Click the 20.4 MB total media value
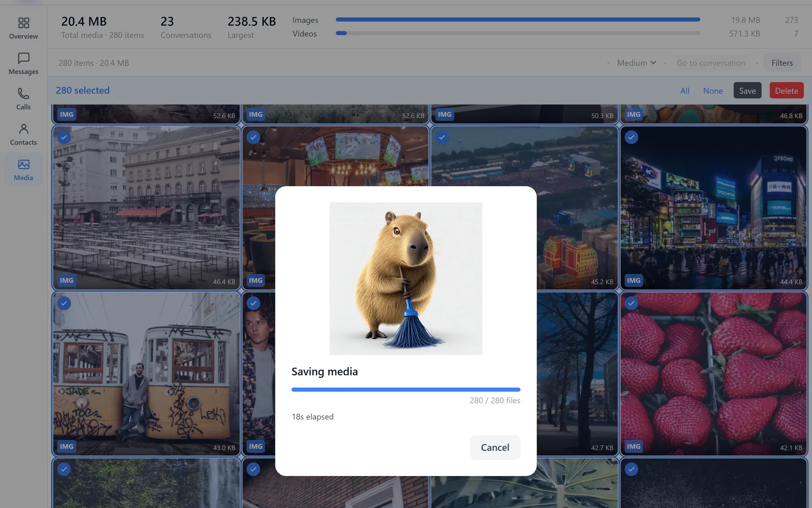This screenshot has width=812, height=508. point(84,21)
